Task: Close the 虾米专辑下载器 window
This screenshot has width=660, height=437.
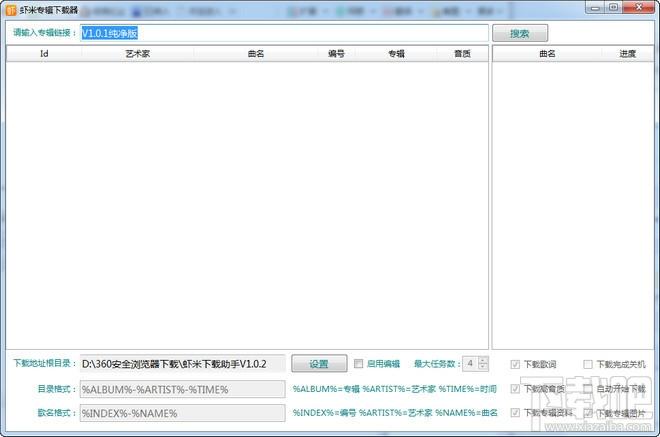Action: 639,8
